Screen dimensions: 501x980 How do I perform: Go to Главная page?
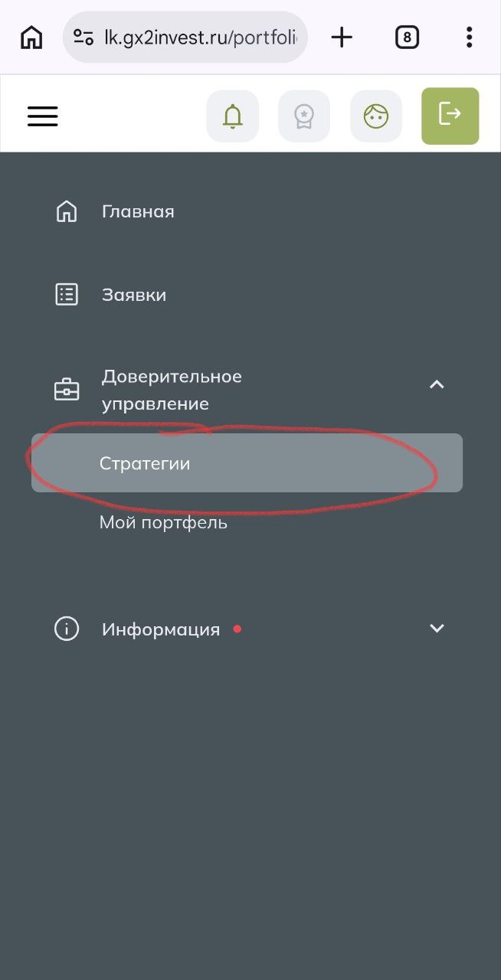(138, 211)
